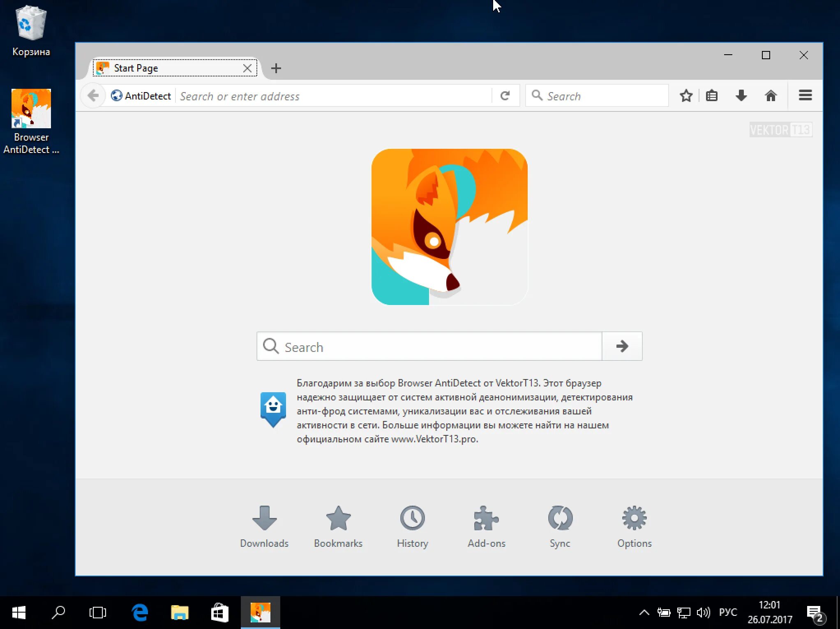The image size is (840, 629).
Task: Show hidden tray icons chevron
Action: pos(644,613)
